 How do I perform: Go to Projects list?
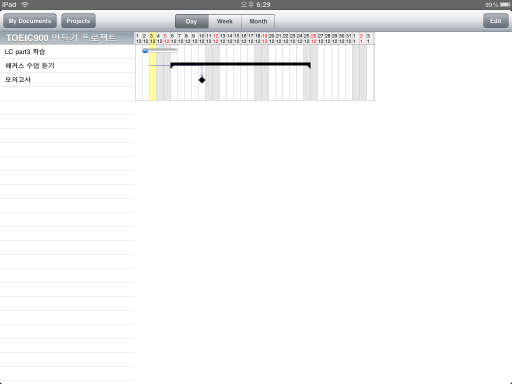(78, 21)
